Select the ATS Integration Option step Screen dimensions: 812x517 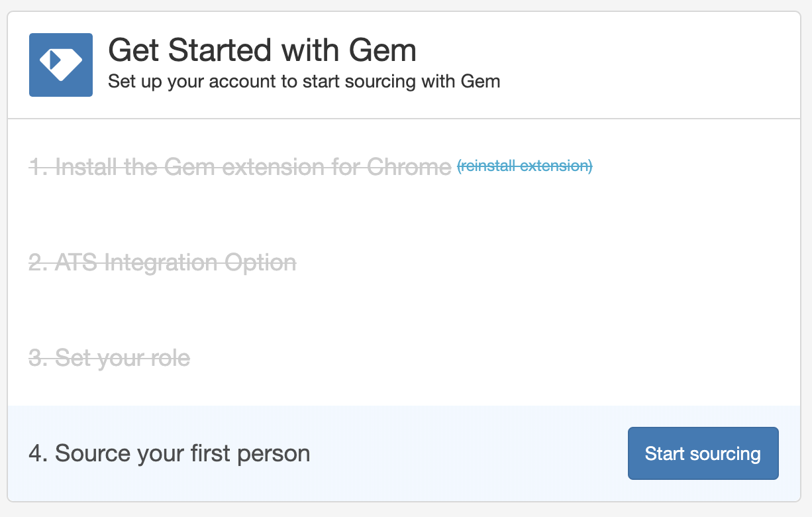pos(162,262)
